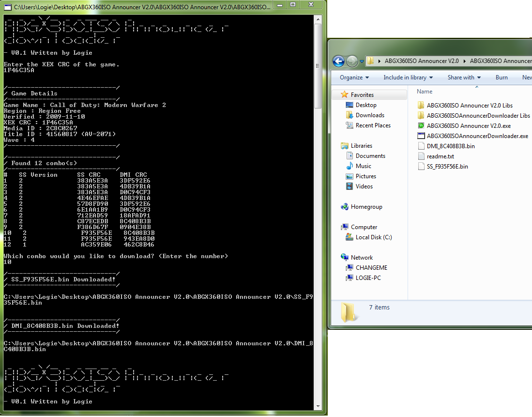Click the Back arrow in Explorer window
The height and width of the screenshot is (417, 532).
[x=338, y=61]
